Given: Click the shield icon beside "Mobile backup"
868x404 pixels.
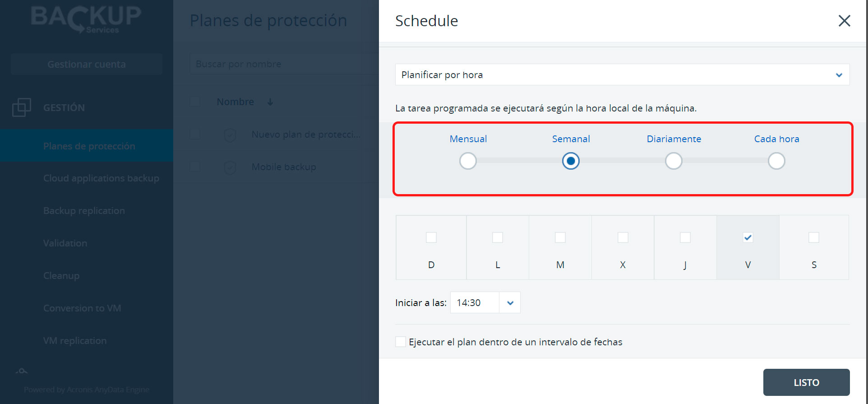Looking at the screenshot, I should 230,167.
